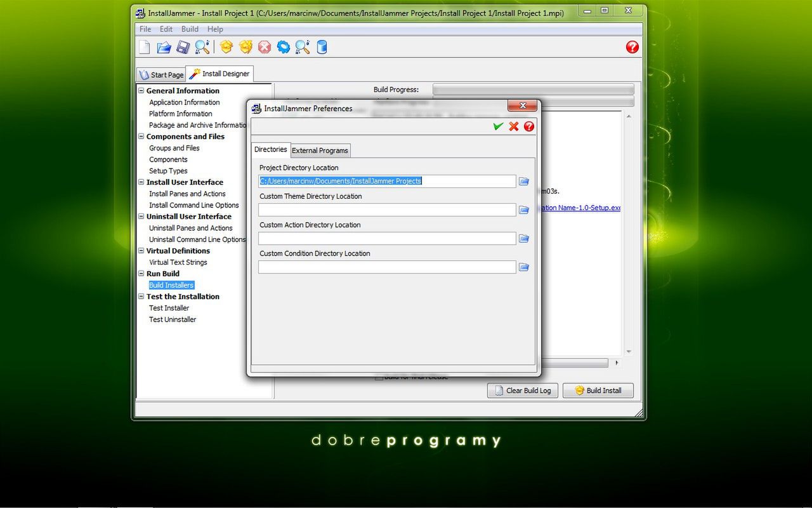Click the magnifier icon beside the blue gear
This screenshot has width=812, height=508.
coord(303,47)
